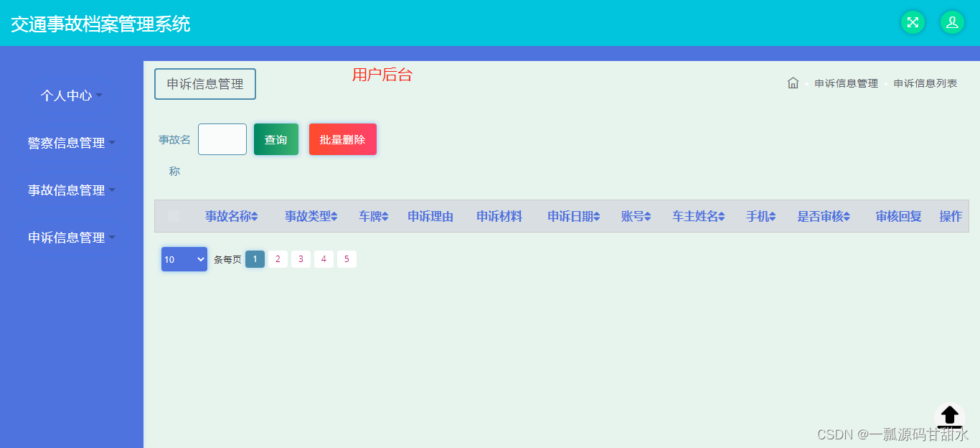Screen dimensions: 980x448
Task: Click the 批量删除 batch delete button
Action: (x=343, y=139)
